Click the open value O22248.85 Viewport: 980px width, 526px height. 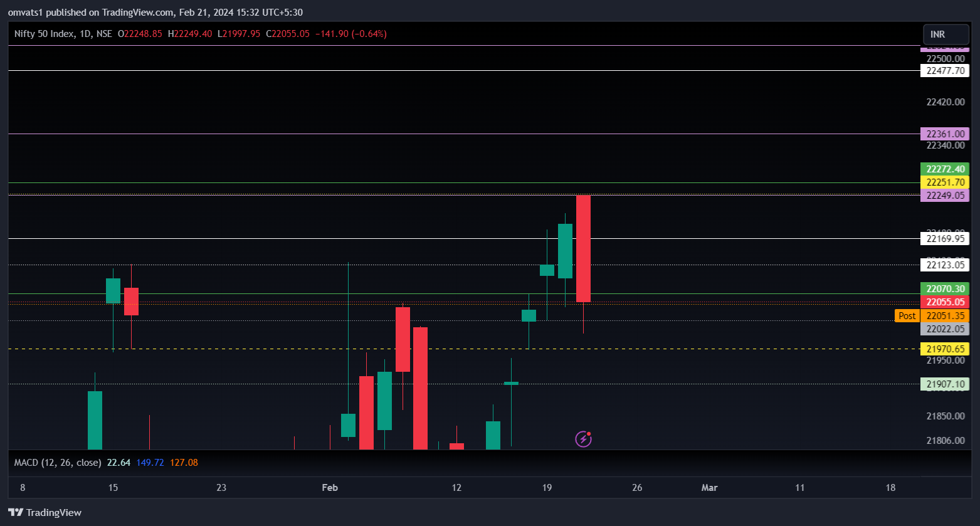point(140,34)
